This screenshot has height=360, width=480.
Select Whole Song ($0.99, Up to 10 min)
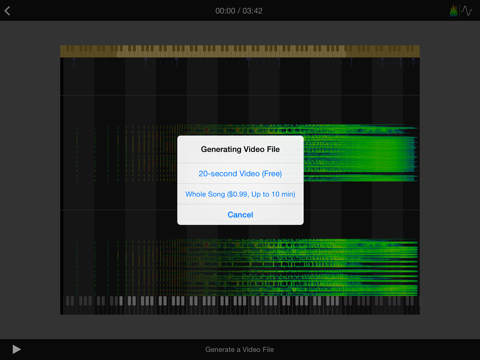[240, 194]
